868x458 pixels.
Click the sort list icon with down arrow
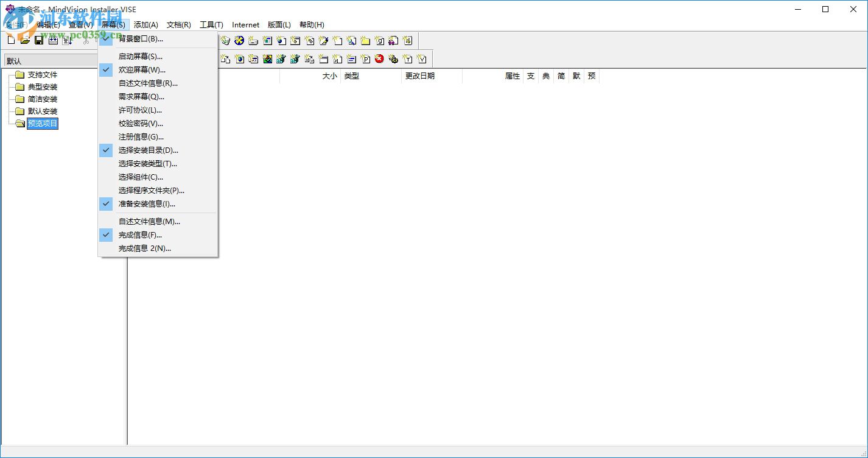click(67, 41)
